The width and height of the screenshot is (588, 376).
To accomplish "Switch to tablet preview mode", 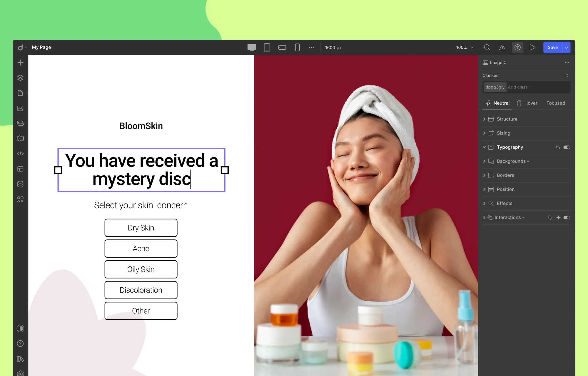I will [x=267, y=47].
